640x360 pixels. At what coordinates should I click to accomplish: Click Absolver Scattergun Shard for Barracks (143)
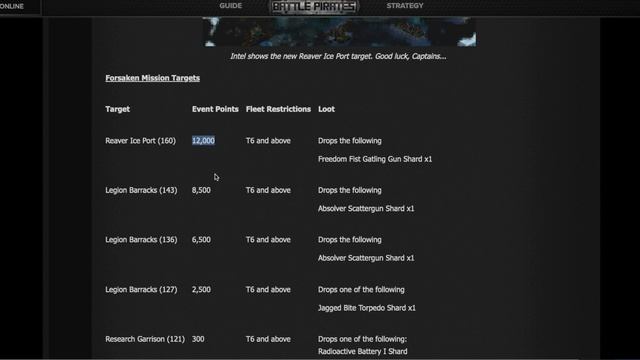(366, 209)
